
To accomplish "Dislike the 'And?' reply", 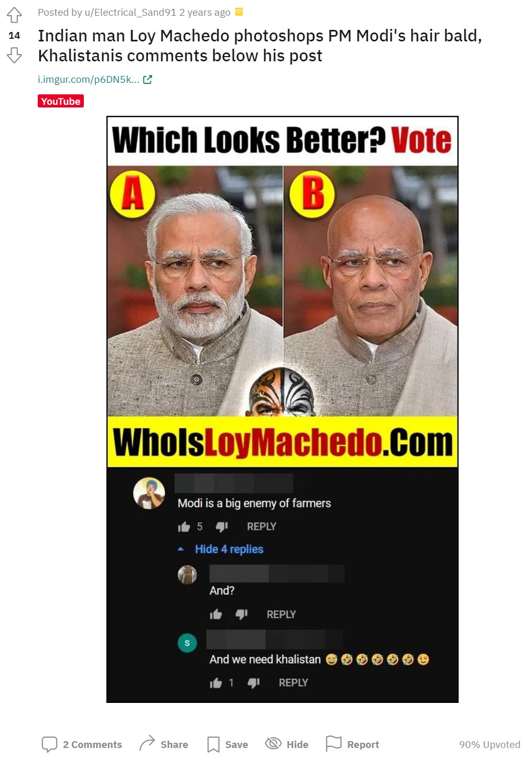I will point(242,614).
